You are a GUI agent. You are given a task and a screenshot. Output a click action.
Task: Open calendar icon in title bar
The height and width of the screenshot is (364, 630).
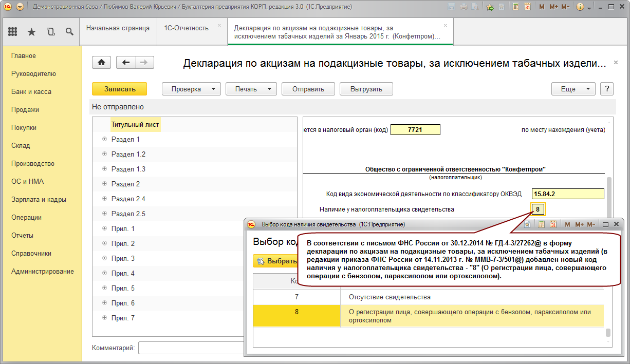(x=527, y=7)
